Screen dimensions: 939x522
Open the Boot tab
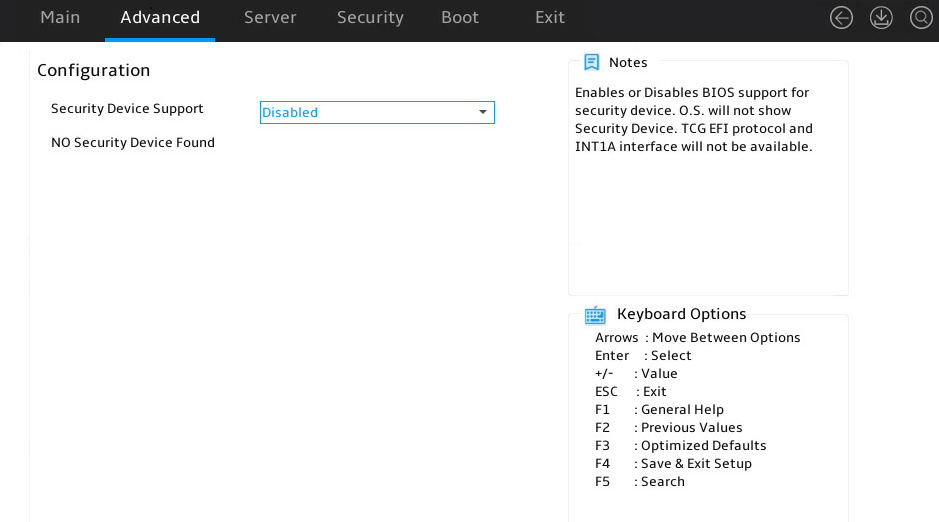460,17
